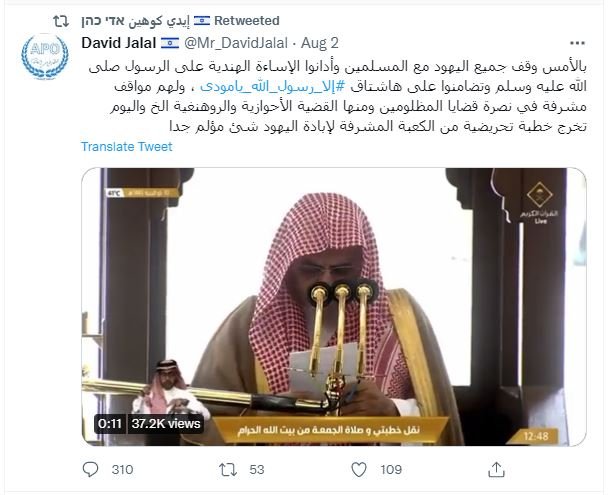Click the 109 likes count
The image size is (611, 495).
point(391,470)
